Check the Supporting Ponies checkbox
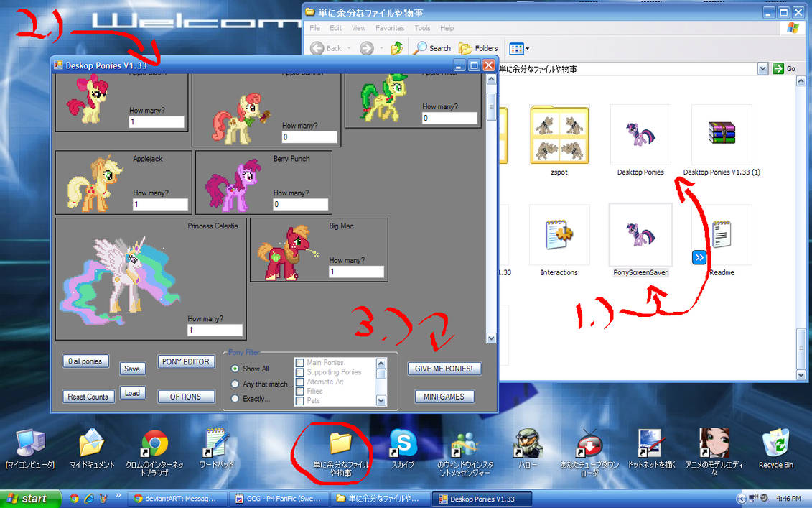This screenshot has height=508, width=812. [299, 372]
